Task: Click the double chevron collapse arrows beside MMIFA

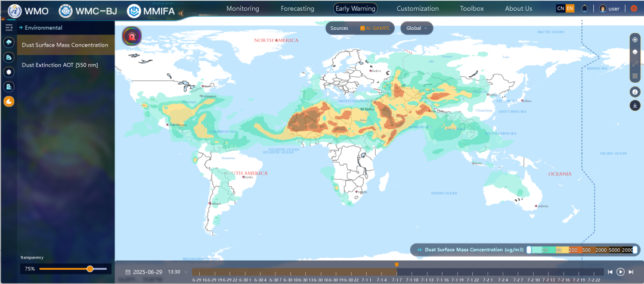Action: 180,14
